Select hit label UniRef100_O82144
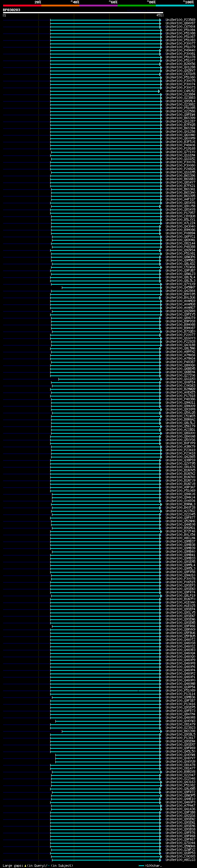The height and width of the screenshot is (868, 197). (180, 243)
